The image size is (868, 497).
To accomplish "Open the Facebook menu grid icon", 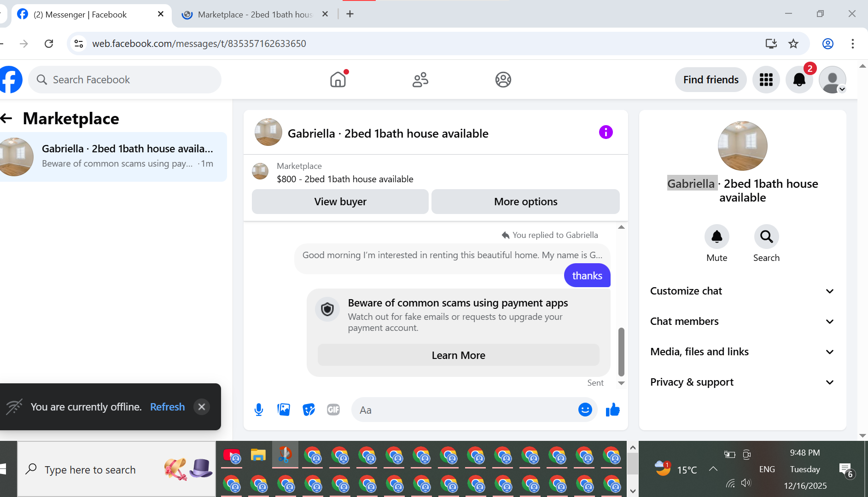I will [x=766, y=80].
